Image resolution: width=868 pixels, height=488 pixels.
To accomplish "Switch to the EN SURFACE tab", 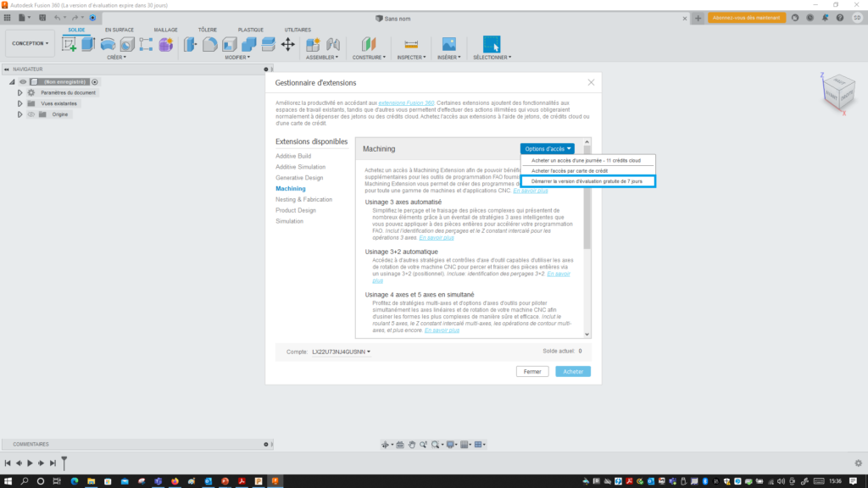I will click(120, 30).
